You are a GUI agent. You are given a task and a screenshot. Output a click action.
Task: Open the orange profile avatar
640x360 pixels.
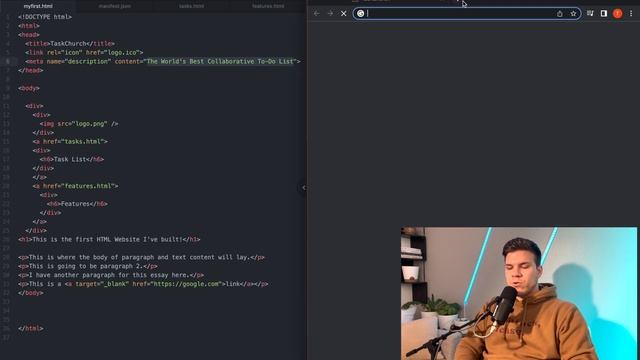(x=618, y=13)
